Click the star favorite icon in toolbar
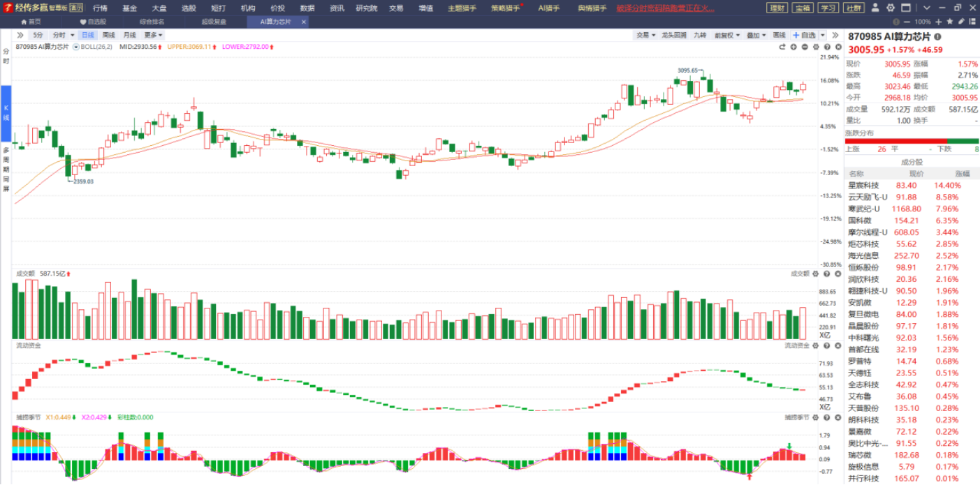 (950, 22)
